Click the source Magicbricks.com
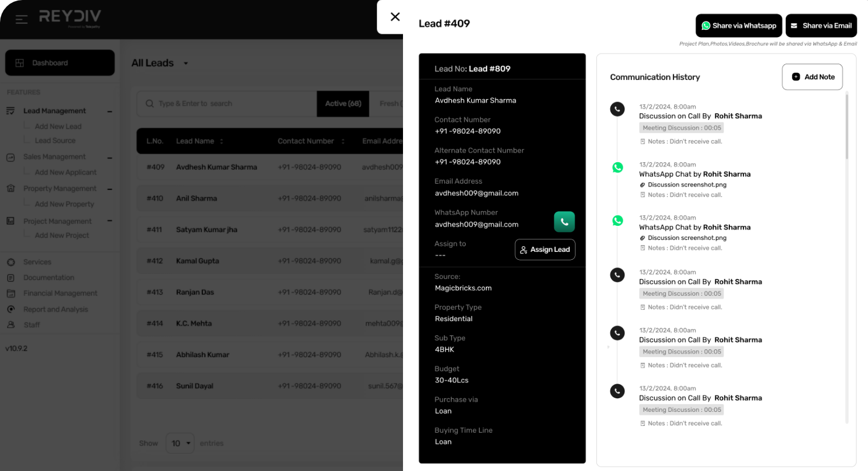Image resolution: width=868 pixels, height=471 pixels. click(x=463, y=288)
